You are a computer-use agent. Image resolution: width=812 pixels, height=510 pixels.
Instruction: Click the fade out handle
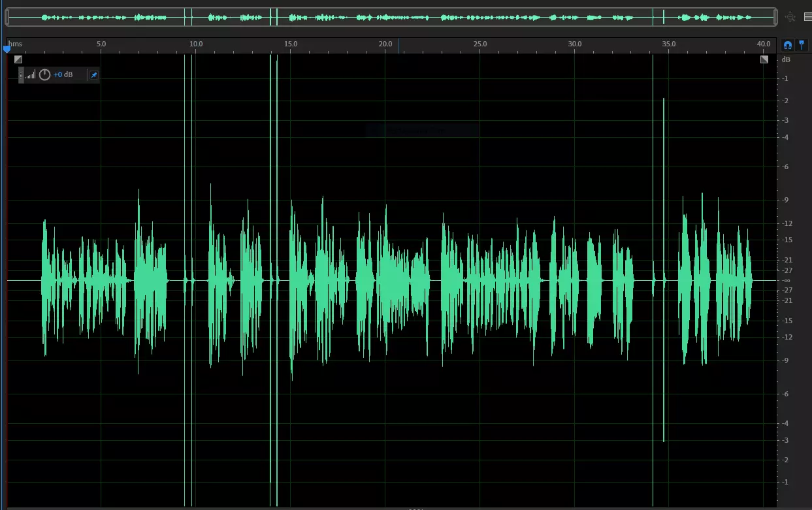pos(764,59)
